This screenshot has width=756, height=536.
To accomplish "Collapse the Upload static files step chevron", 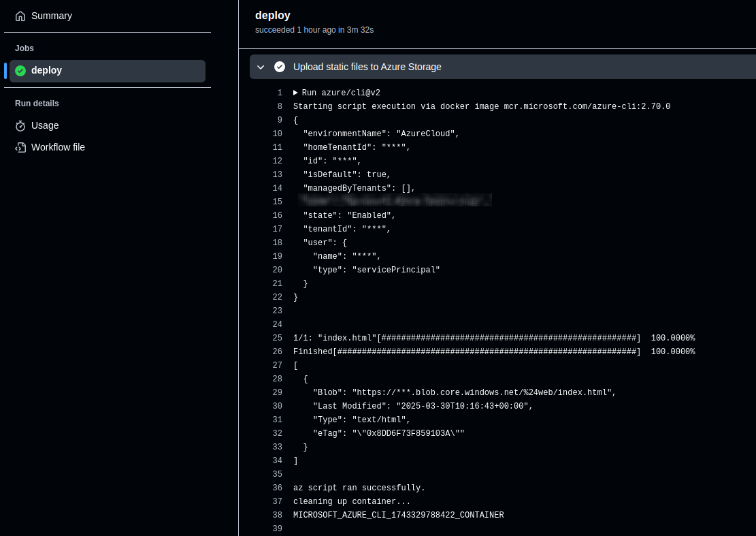I will 261,67.
